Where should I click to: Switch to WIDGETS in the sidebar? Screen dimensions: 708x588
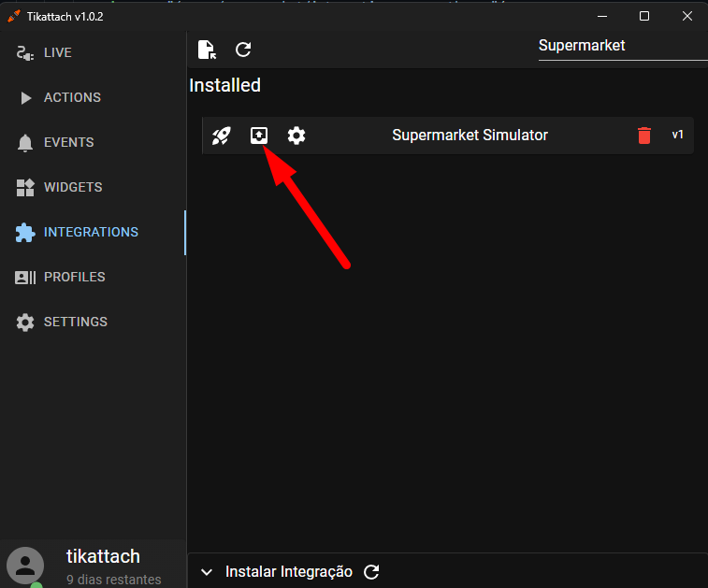coord(93,187)
